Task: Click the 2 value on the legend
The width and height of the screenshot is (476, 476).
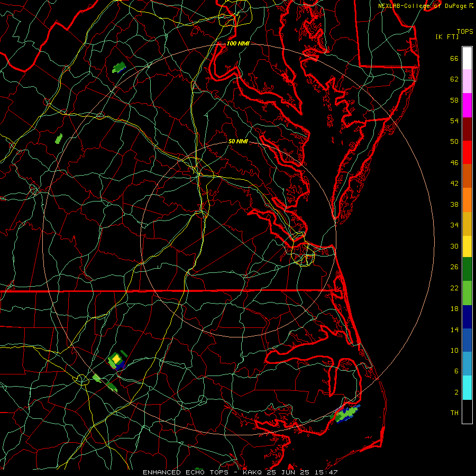Action: tap(456, 392)
